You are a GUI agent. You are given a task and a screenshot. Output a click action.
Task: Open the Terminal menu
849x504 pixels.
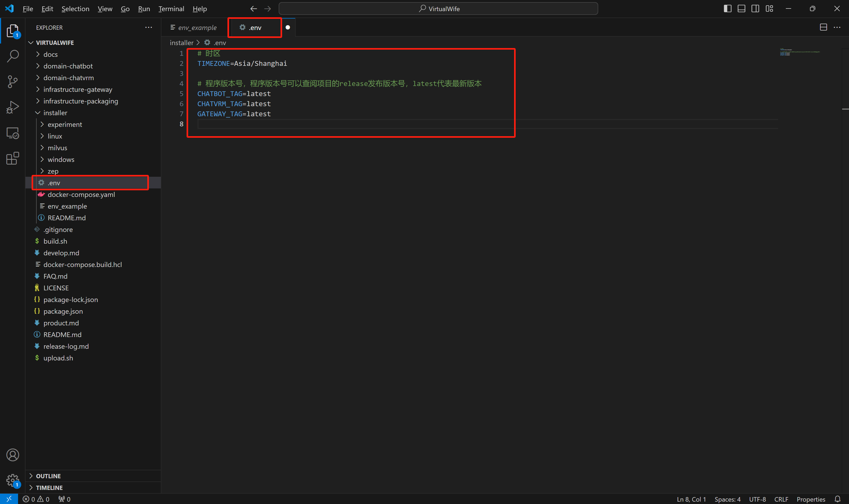tap(171, 9)
